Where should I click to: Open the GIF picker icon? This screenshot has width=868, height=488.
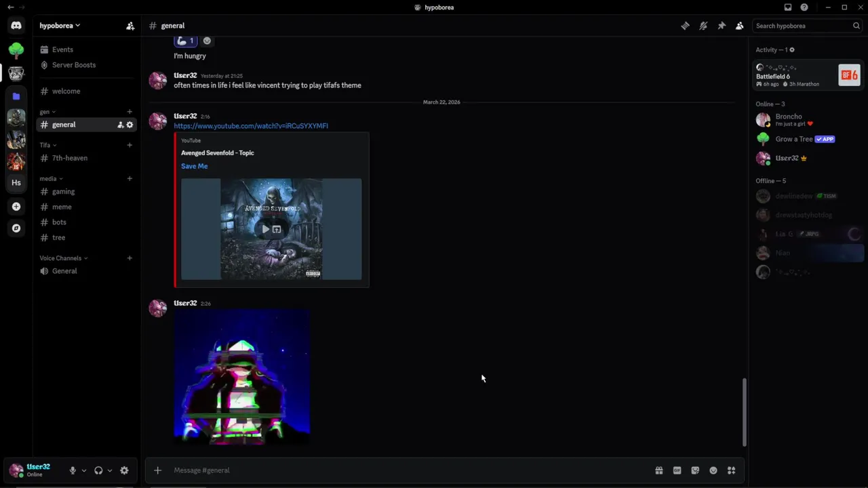click(677, 470)
